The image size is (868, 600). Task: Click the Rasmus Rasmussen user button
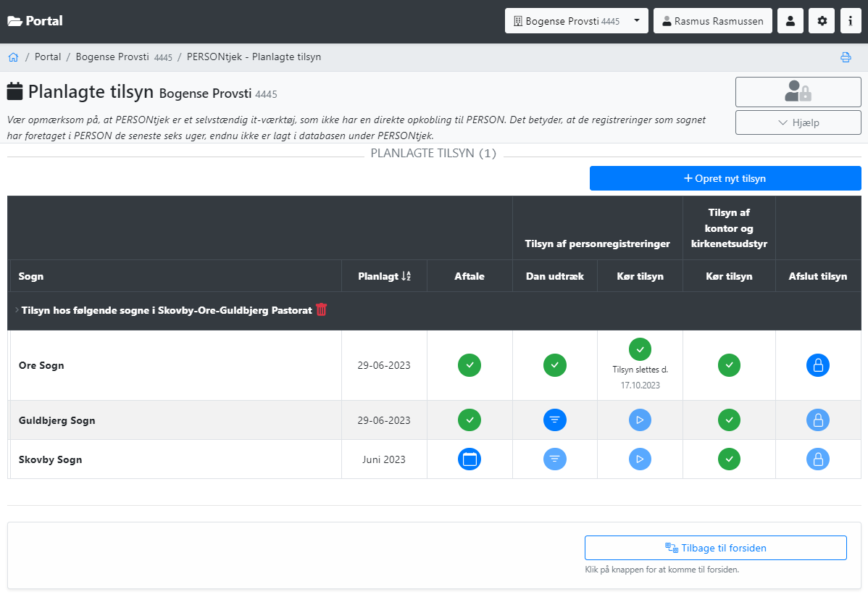tap(712, 21)
